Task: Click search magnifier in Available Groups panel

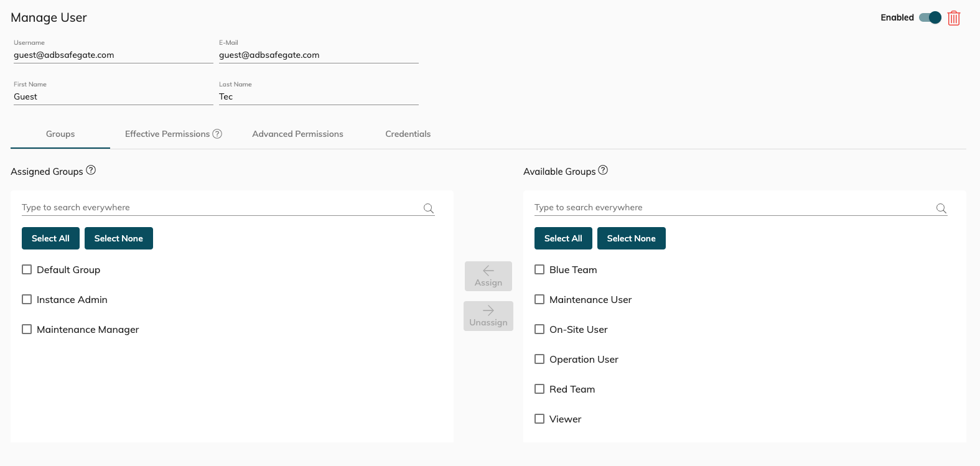Action: click(x=941, y=208)
